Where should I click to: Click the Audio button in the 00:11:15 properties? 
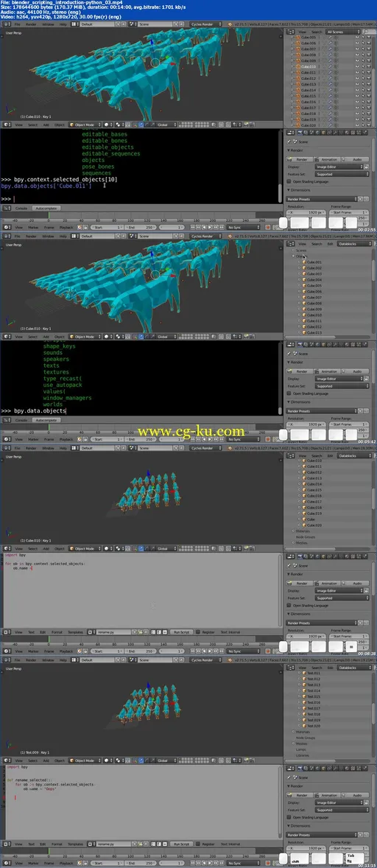[x=355, y=795]
